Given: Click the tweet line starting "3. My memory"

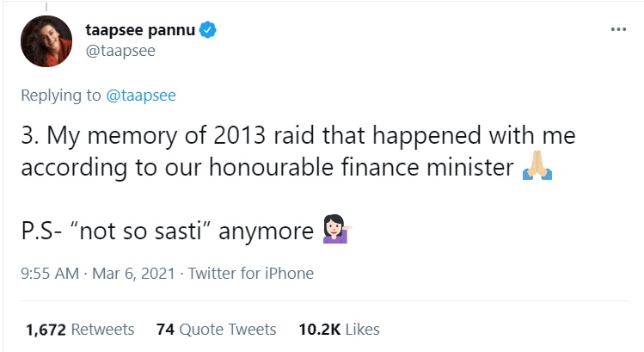Looking at the screenshot, I should point(297,137).
